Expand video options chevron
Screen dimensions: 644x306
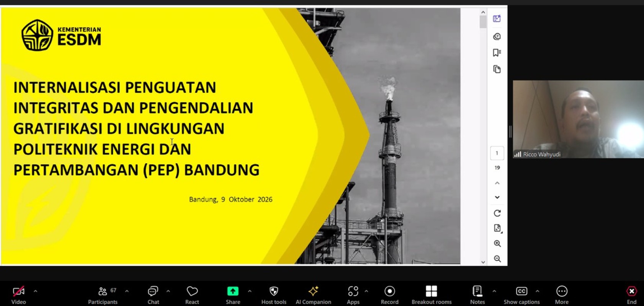coord(35,291)
